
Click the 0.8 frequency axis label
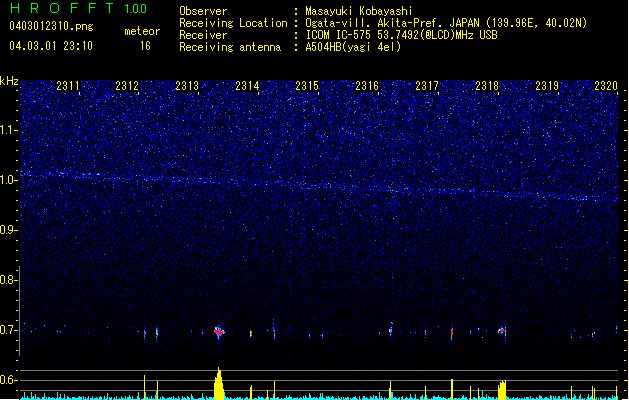click(8, 280)
